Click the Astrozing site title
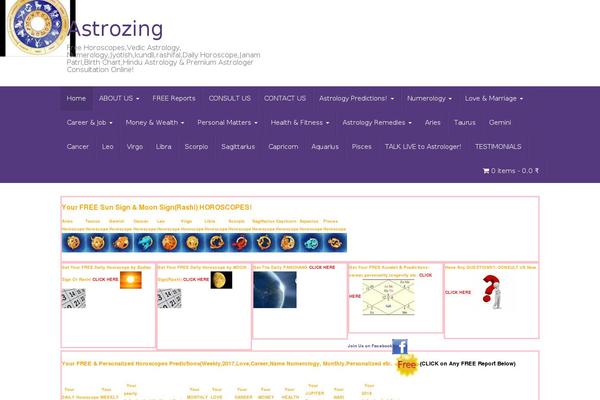The height and width of the screenshot is (400, 600). point(116,29)
